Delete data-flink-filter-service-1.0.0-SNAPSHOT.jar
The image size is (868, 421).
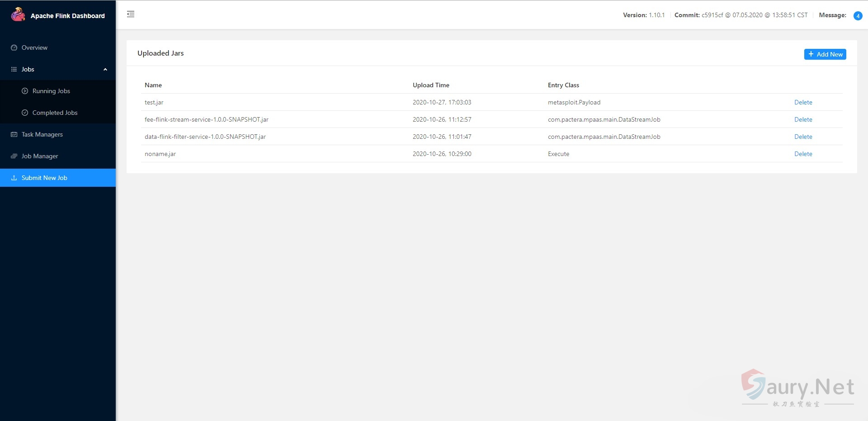click(x=803, y=137)
